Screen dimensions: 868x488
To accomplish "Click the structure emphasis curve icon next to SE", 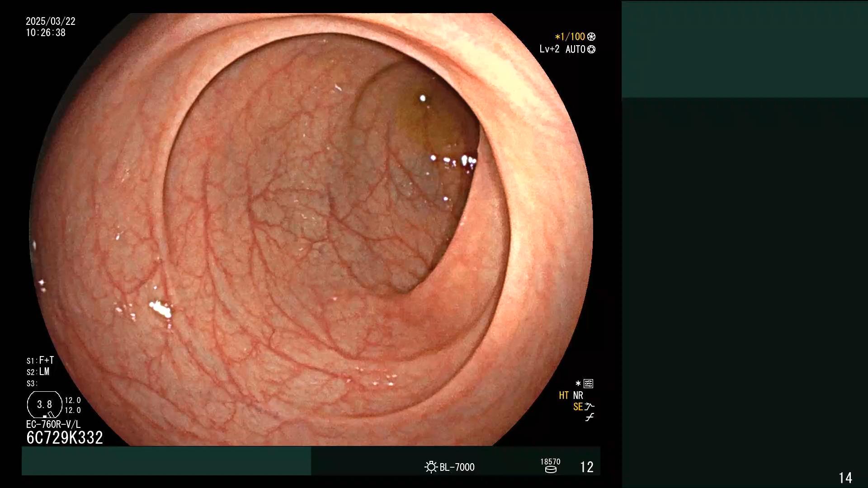I will (x=589, y=407).
